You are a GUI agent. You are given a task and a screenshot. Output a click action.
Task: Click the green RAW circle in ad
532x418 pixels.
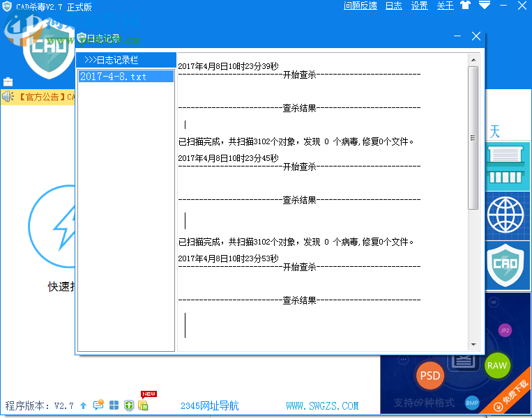tap(497, 366)
